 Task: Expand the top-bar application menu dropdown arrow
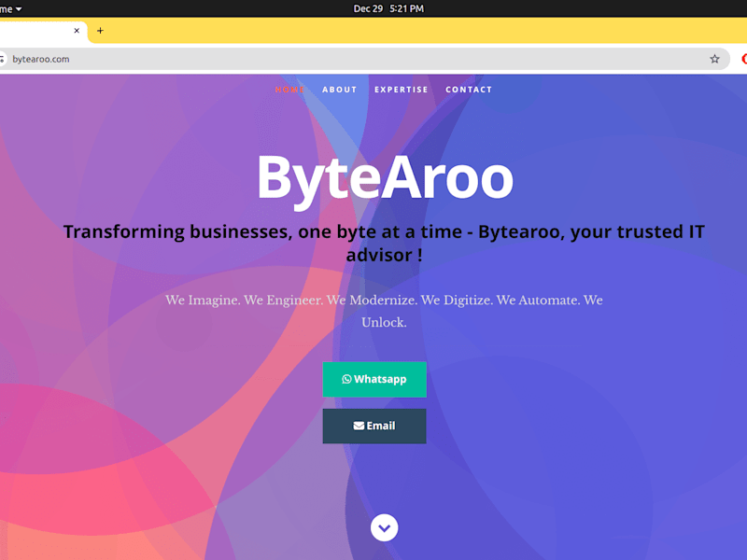19,9
